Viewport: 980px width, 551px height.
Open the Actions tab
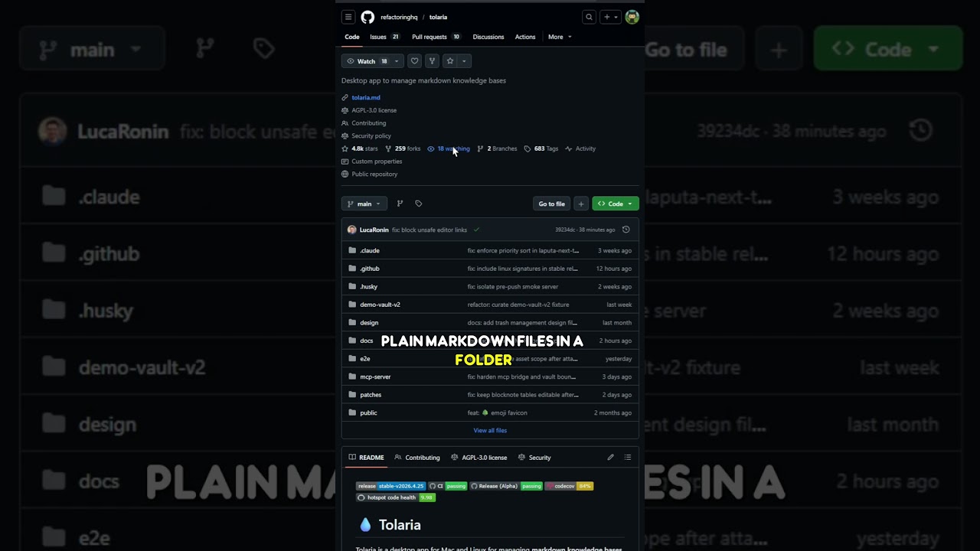525,37
